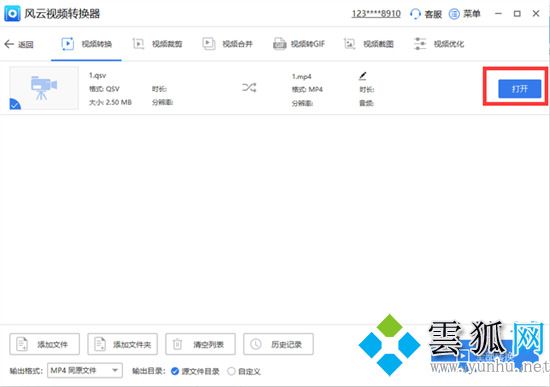Click the 1.mp4 output file name
This screenshot has width=550, height=387.
click(x=302, y=76)
